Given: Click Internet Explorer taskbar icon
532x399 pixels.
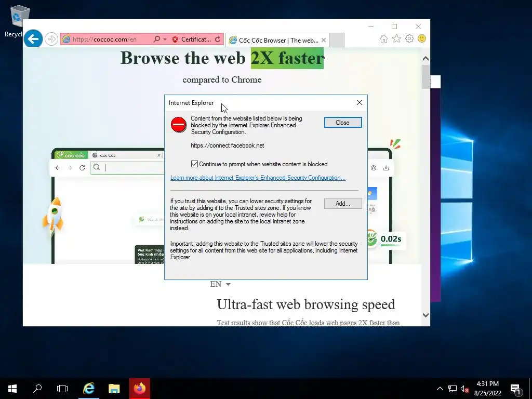Looking at the screenshot, I should [89, 389].
